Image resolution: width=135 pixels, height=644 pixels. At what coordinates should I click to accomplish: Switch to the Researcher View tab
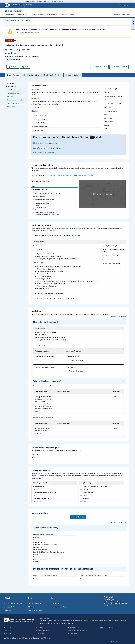[x=32, y=75]
